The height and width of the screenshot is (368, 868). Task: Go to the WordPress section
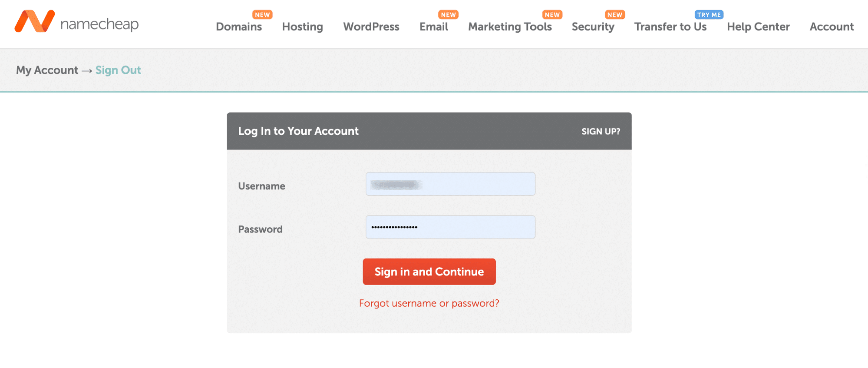371,27
